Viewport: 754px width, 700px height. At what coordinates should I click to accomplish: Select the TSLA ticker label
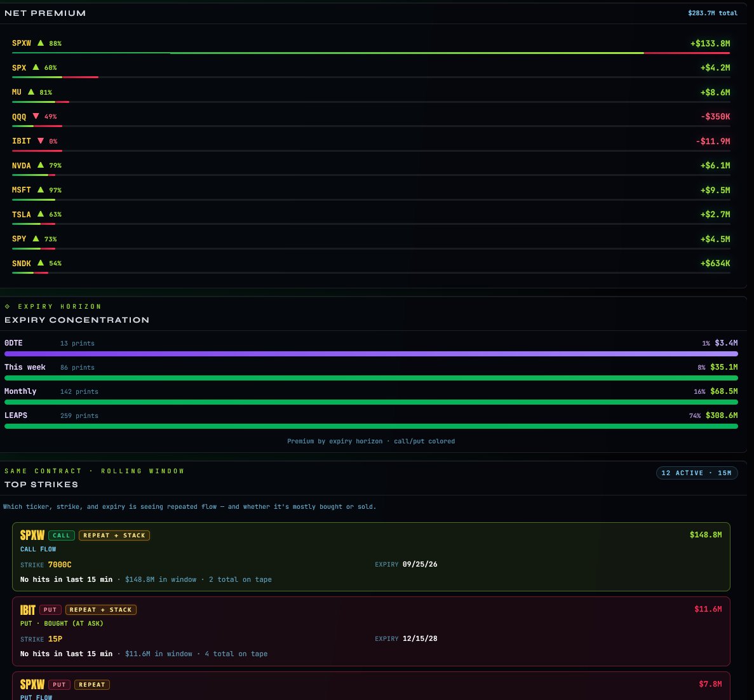[x=21, y=215]
